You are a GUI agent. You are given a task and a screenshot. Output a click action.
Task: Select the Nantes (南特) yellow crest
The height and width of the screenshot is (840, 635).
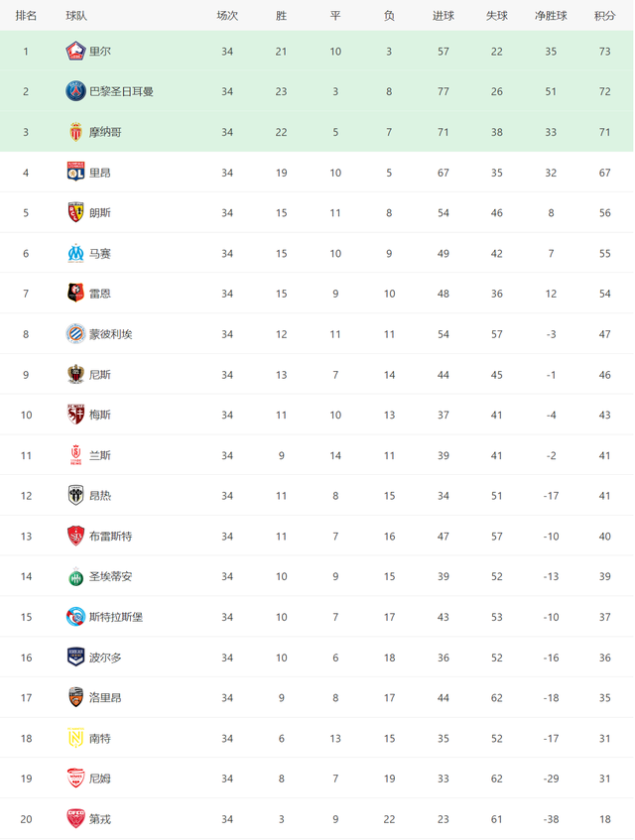click(75, 738)
